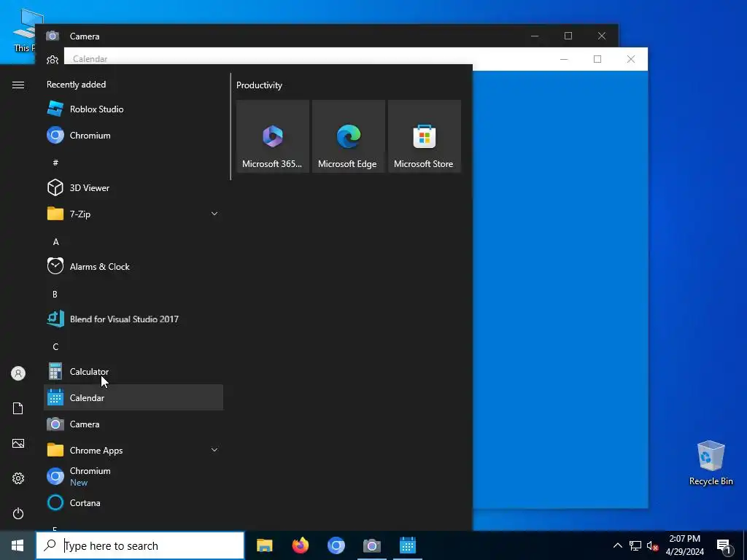
Task: Open the Microsoft 365 tile
Action: [x=273, y=136]
